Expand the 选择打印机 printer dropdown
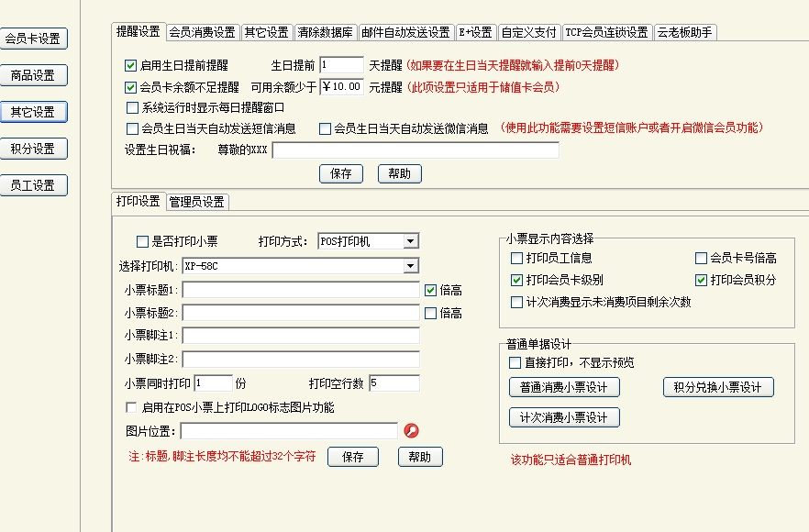The width and height of the screenshot is (809, 532). pos(410,266)
